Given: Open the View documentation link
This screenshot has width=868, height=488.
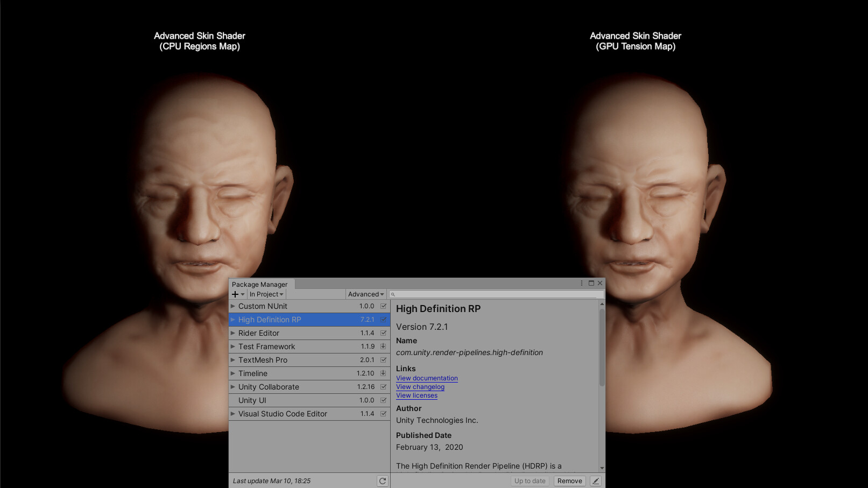Looking at the screenshot, I should coord(426,378).
